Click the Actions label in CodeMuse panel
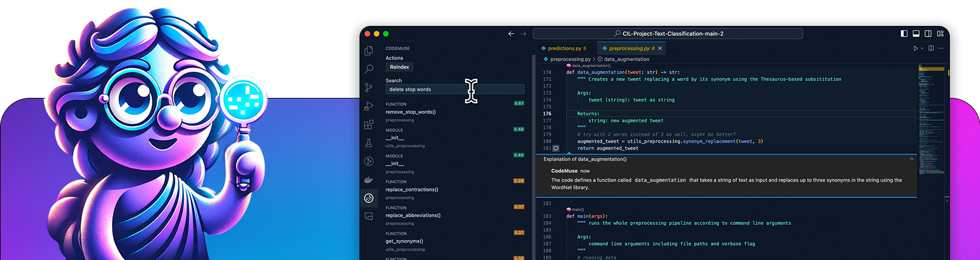Image resolution: width=980 pixels, height=260 pixels. [394, 58]
